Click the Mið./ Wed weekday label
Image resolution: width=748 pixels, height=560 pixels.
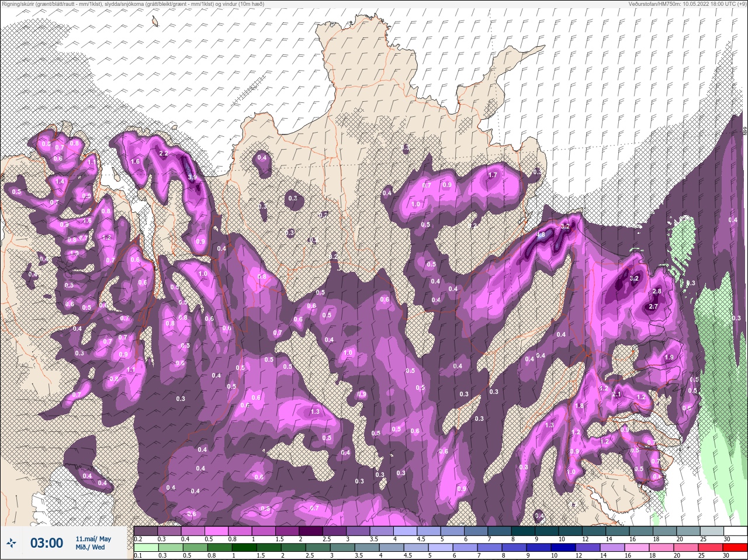pos(90,548)
